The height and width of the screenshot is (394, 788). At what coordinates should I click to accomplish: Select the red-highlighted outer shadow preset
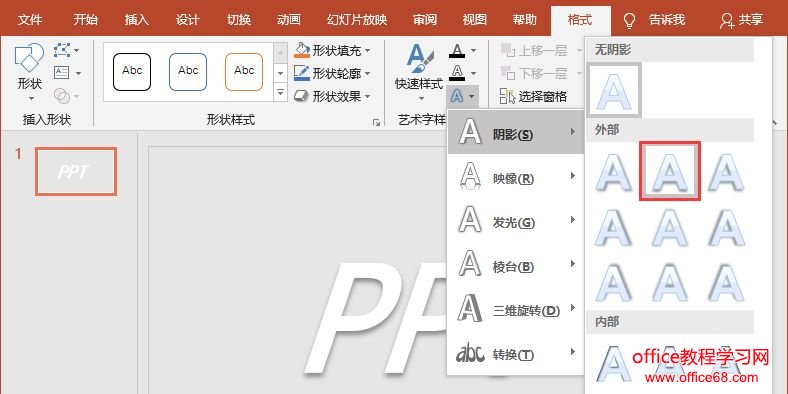[x=670, y=171]
